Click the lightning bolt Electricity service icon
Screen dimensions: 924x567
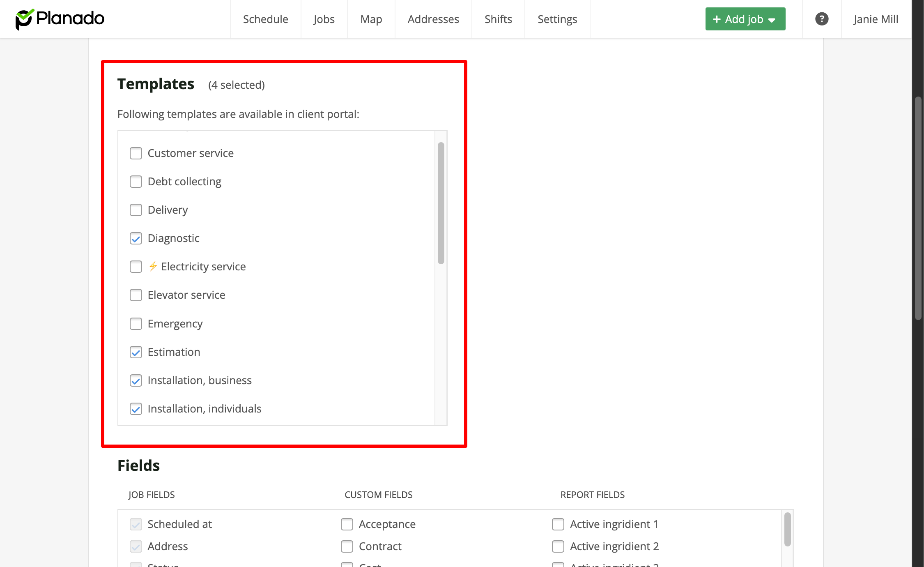pos(153,266)
